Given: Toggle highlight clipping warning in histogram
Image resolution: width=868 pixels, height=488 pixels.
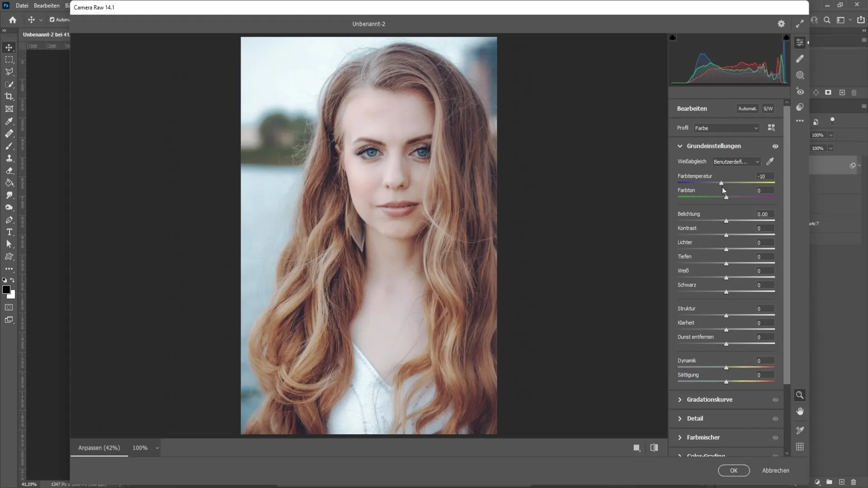Looking at the screenshot, I should 786,38.
